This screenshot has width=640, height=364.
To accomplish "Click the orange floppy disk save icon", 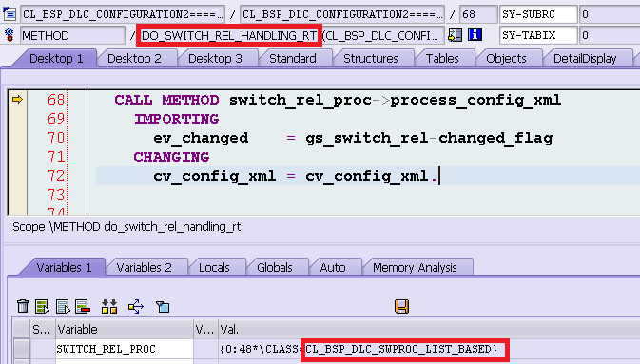I will [401, 306].
